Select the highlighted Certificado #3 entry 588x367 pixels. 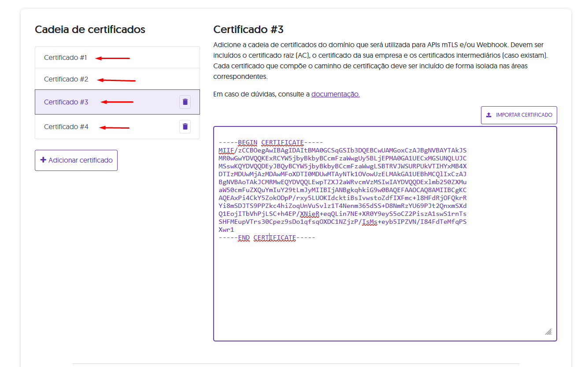point(66,102)
